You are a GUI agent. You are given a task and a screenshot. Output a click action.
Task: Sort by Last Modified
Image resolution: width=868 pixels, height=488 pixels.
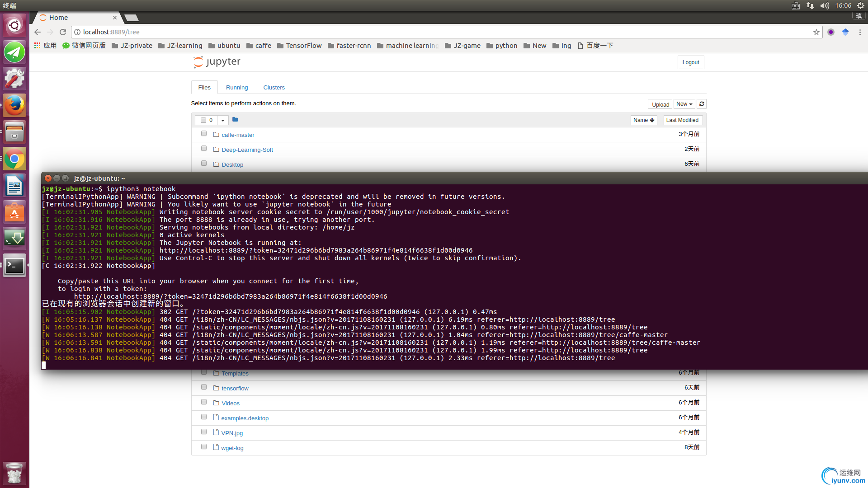tap(683, 120)
